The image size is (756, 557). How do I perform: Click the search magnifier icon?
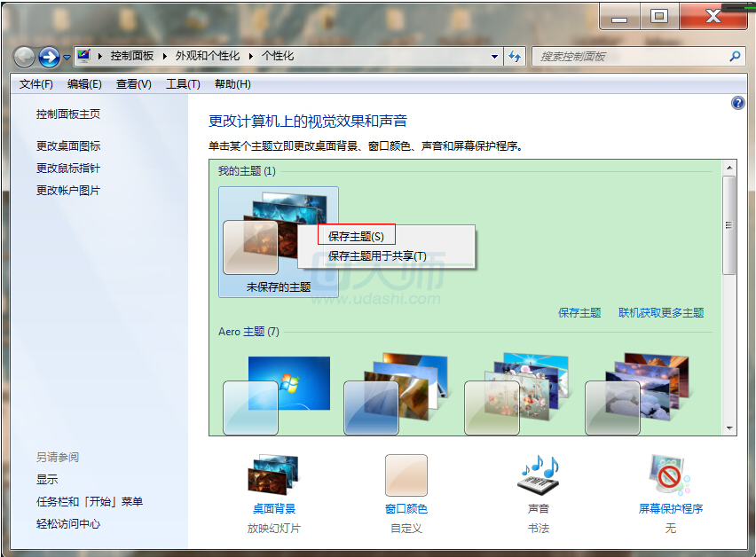click(735, 56)
